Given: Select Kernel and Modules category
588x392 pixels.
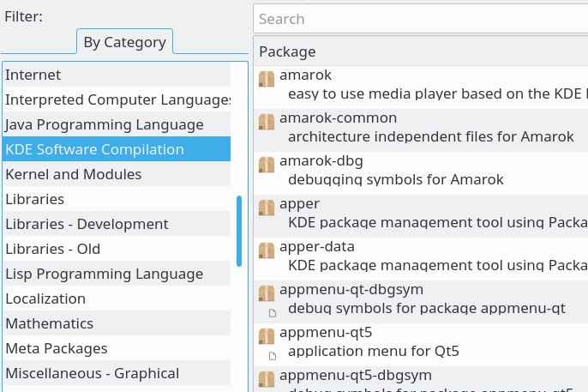Looking at the screenshot, I should (117, 174).
